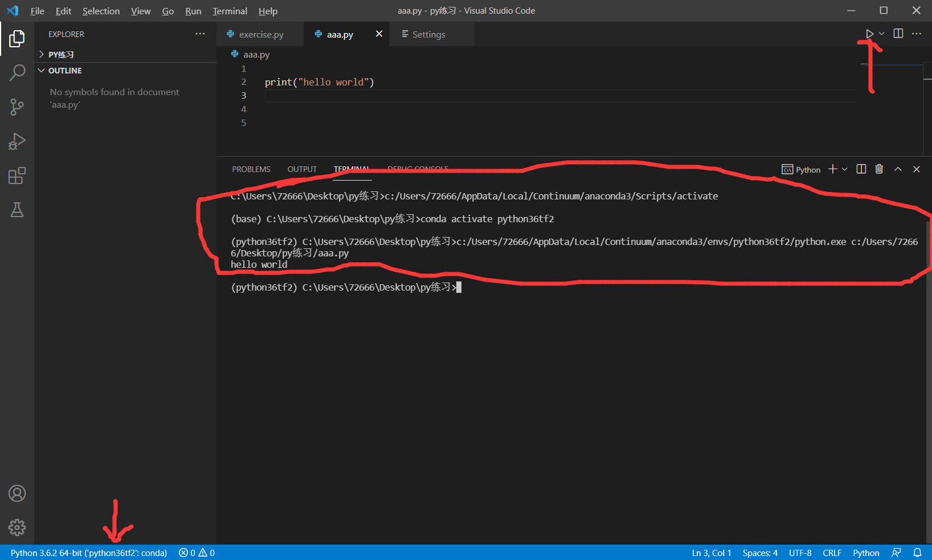
Task: Run the Python file with the play button
Action: [x=869, y=33]
